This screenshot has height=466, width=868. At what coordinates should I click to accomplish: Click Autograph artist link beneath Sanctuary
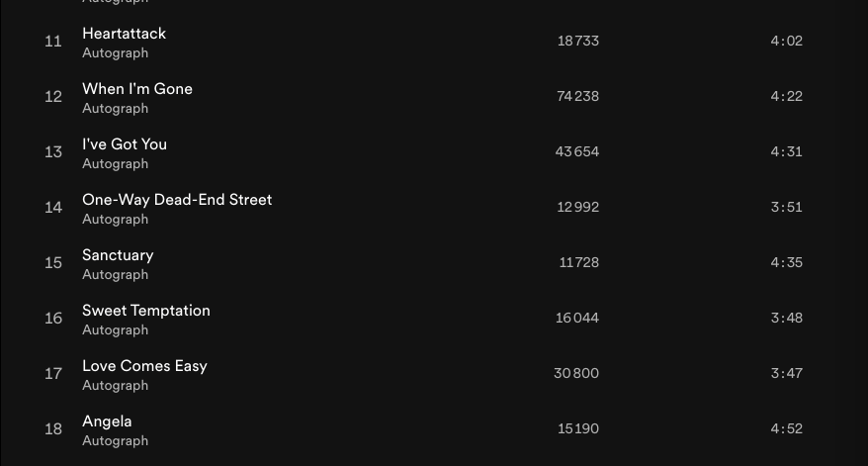click(115, 275)
